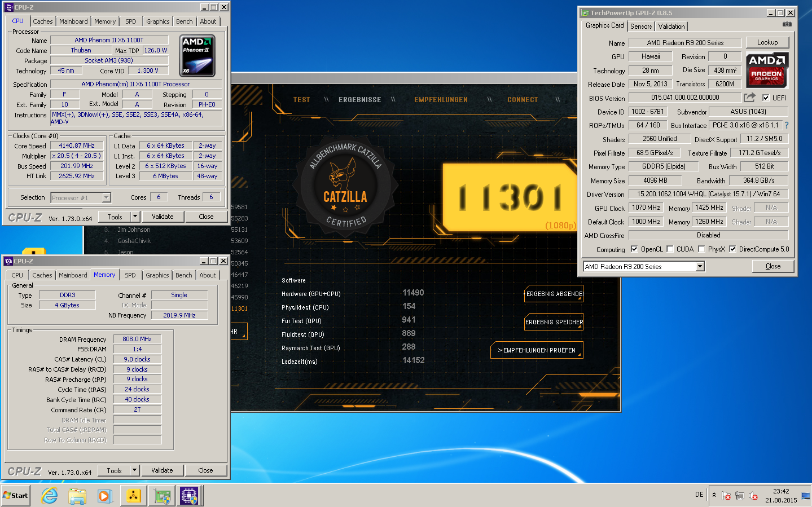This screenshot has height=507, width=812.
Task: Click Hardware (GPU+CPU) score 11490
Action: coord(413,293)
